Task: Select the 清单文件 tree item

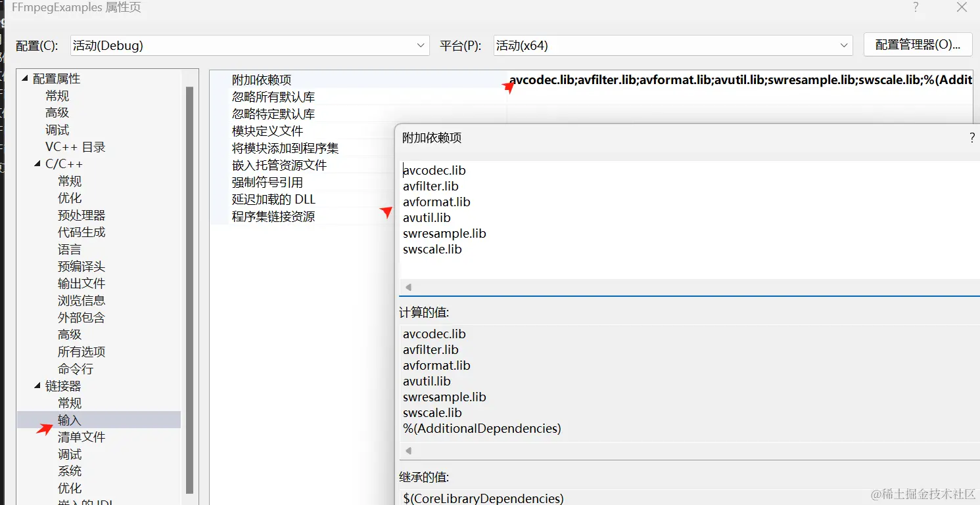Action: (x=82, y=437)
